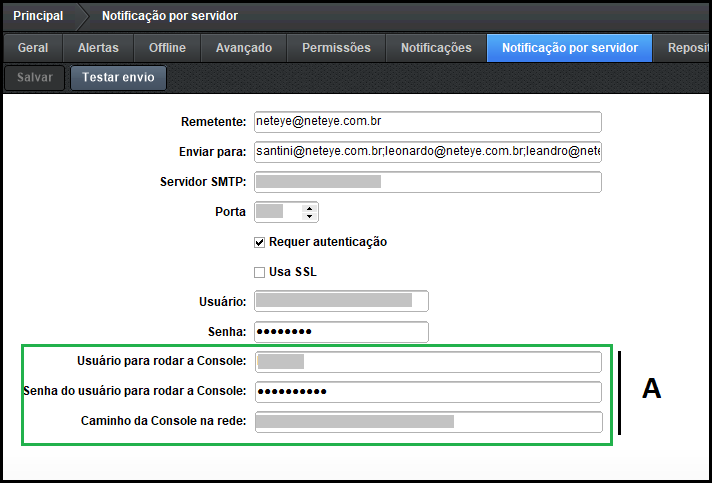Decrease the Porta value with down arrow
Image resolution: width=712 pixels, height=483 pixels.
[x=310, y=216]
